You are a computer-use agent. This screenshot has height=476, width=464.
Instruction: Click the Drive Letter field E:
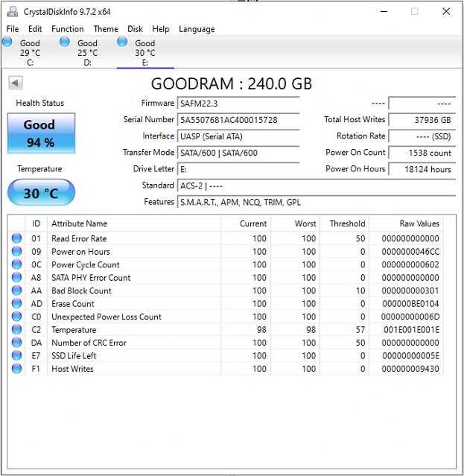point(238,169)
